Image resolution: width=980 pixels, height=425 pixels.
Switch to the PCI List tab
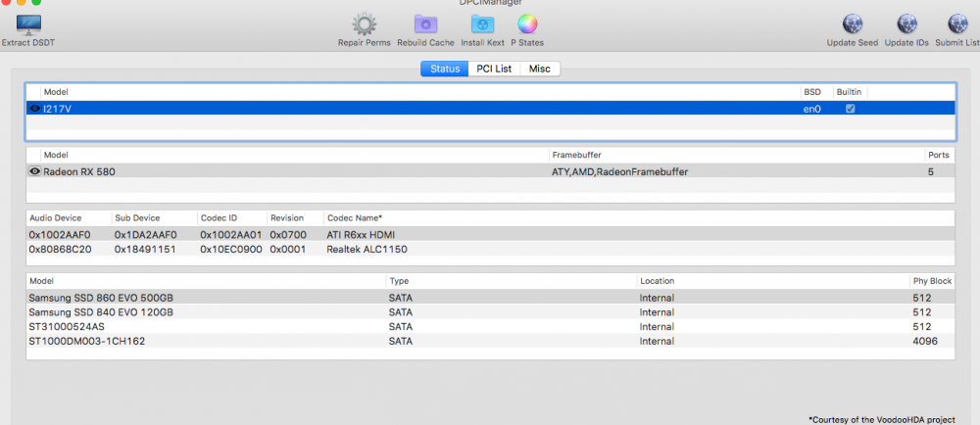pyautogui.click(x=494, y=69)
